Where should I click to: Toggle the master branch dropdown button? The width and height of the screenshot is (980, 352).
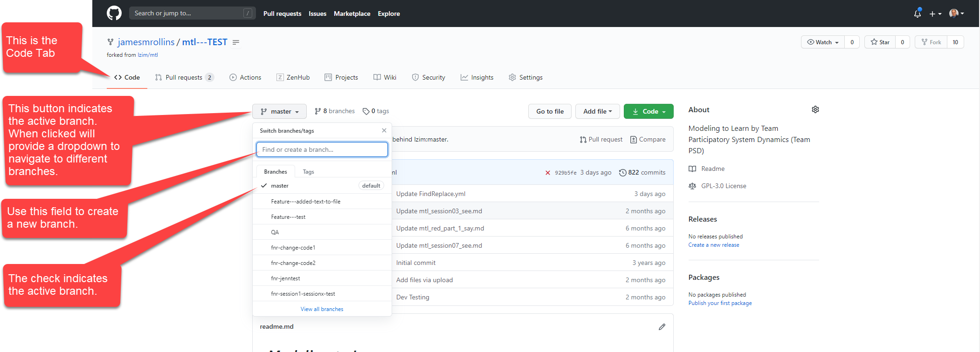279,111
